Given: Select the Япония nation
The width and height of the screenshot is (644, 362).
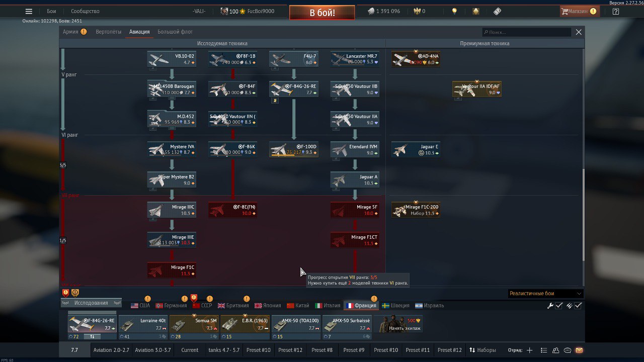Looking at the screenshot, I should [x=268, y=305].
